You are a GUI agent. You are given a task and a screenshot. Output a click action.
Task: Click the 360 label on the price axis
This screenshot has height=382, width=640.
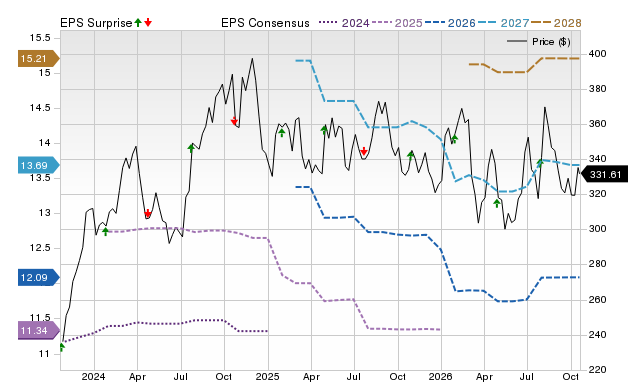pos(597,124)
